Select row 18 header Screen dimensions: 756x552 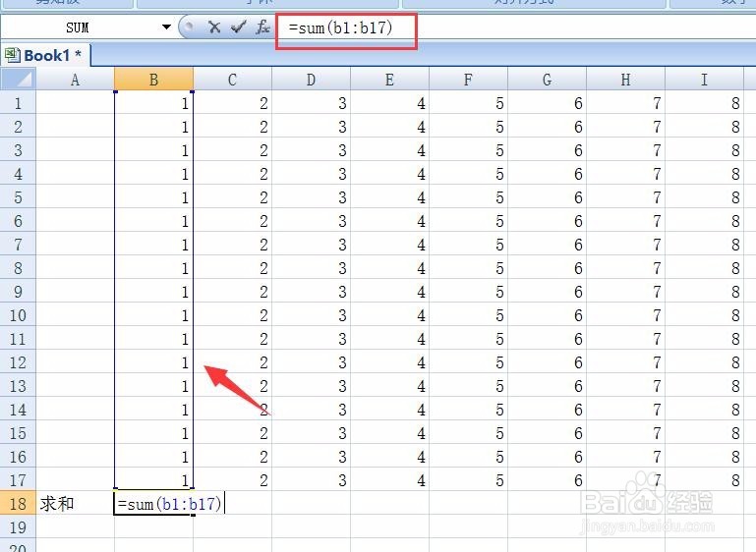pyautogui.click(x=19, y=504)
